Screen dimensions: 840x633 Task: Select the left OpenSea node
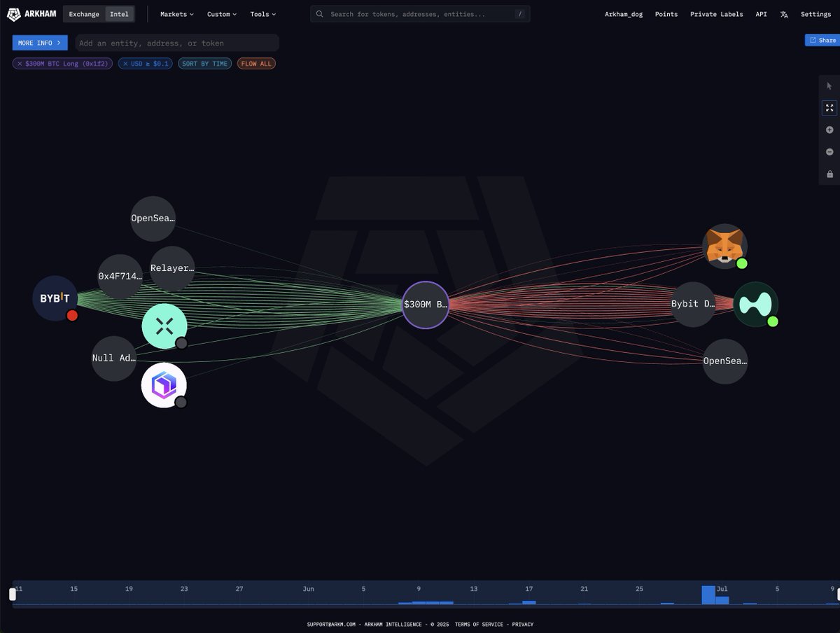(153, 218)
